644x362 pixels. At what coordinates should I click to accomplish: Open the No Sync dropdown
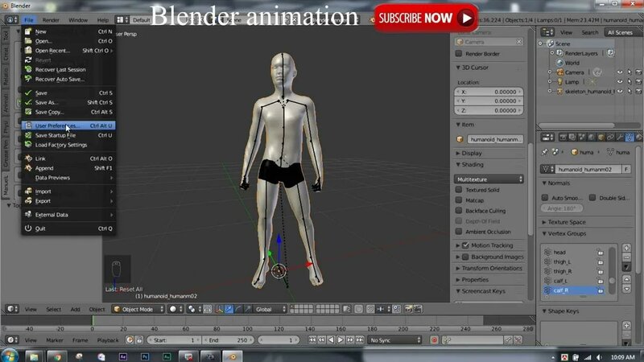click(394, 339)
